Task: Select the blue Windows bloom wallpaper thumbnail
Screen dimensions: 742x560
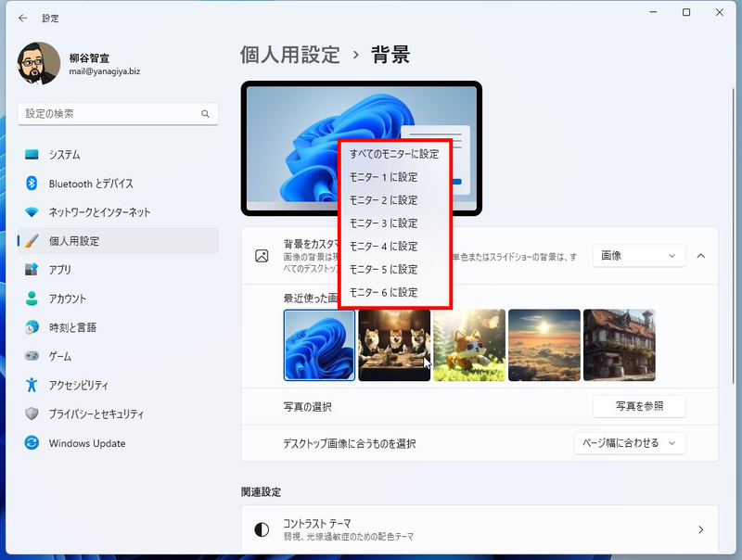Action: coord(319,345)
